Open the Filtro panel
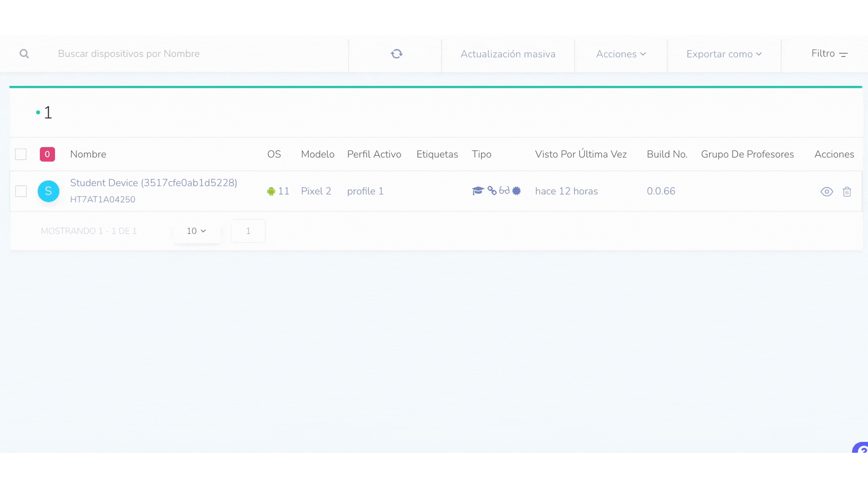 [x=829, y=54]
